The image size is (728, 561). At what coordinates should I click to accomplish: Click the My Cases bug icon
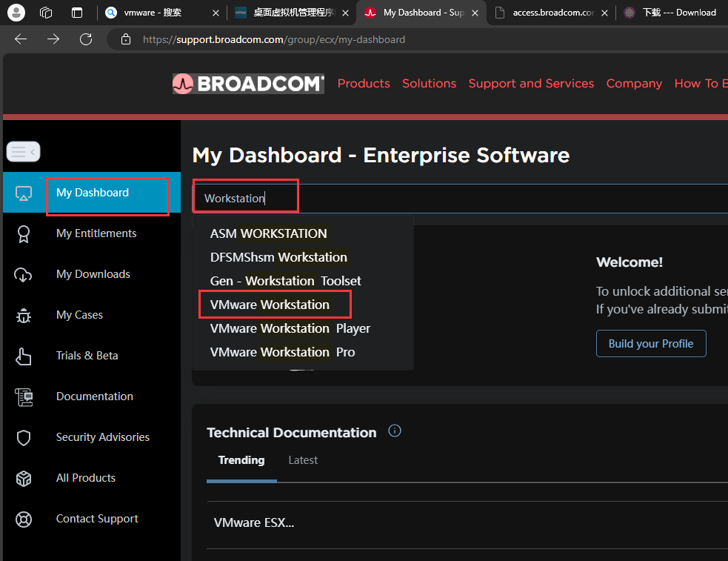(x=24, y=316)
